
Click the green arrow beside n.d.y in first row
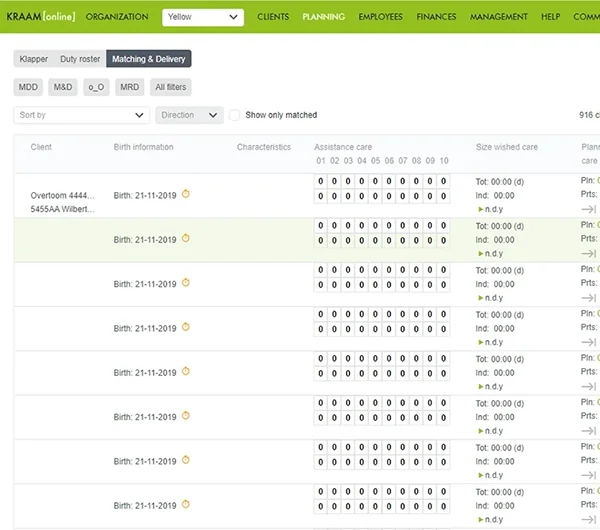tap(480, 210)
